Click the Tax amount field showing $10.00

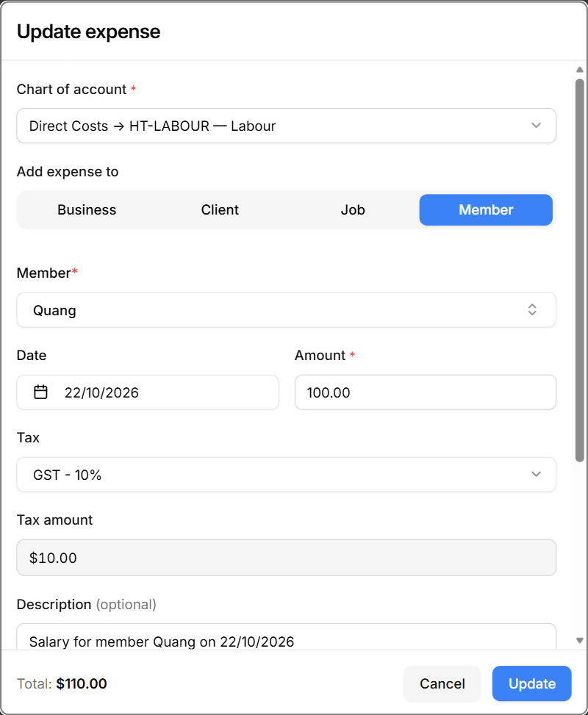(286, 558)
